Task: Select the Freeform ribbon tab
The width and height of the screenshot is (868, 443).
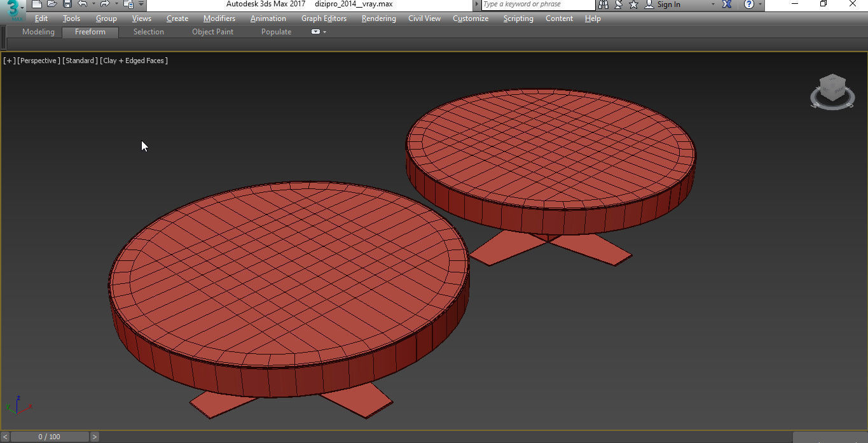Action: click(x=90, y=32)
